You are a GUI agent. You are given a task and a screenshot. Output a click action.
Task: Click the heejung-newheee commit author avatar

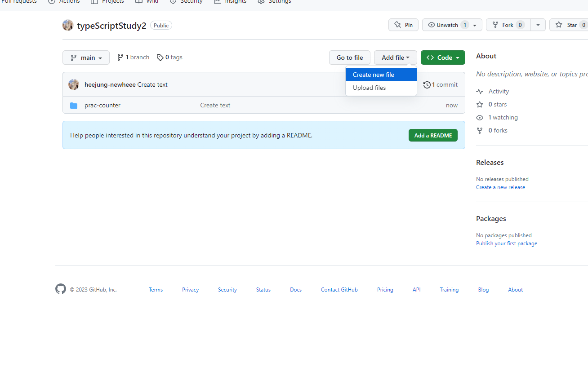tap(74, 84)
